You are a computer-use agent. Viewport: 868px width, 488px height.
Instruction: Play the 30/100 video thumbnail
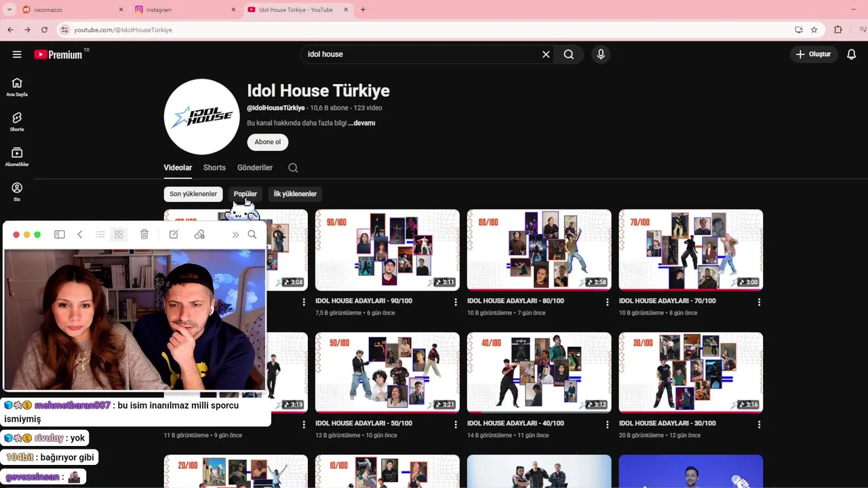691,373
